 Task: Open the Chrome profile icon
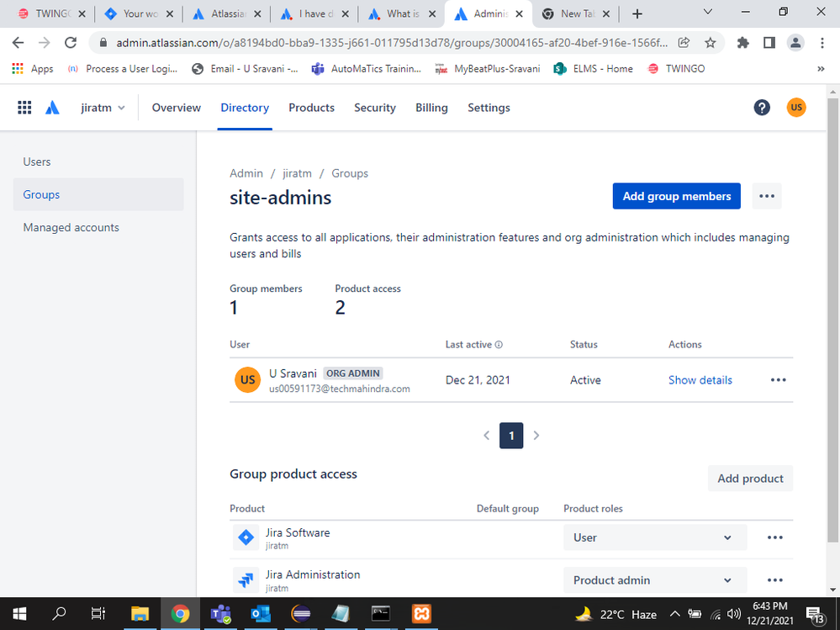coord(795,42)
